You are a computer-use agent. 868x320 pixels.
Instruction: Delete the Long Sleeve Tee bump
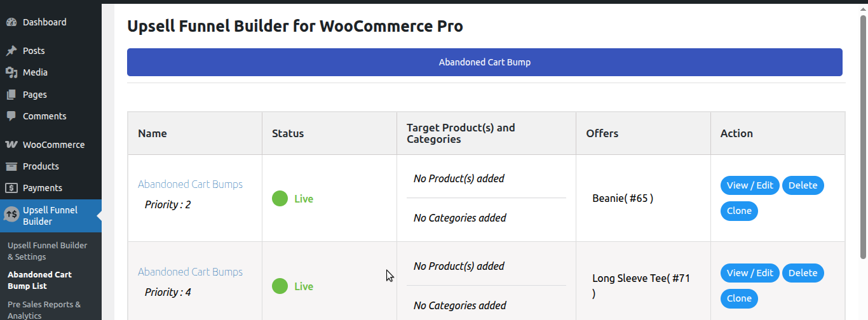click(x=803, y=273)
